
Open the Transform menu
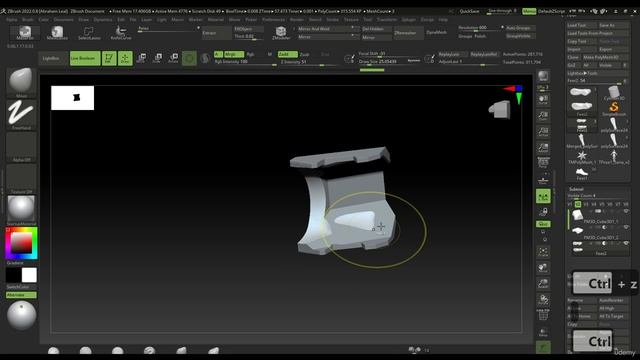coord(387,20)
